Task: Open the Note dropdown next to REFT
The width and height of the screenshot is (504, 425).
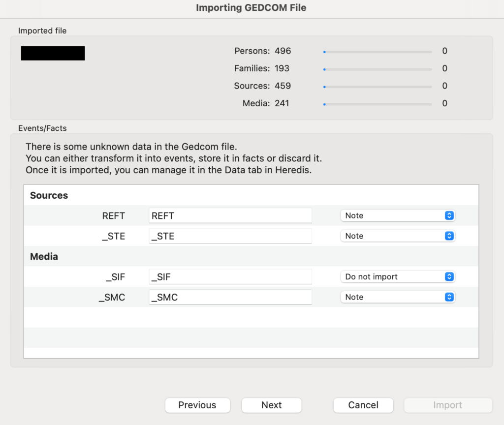Action: [397, 215]
